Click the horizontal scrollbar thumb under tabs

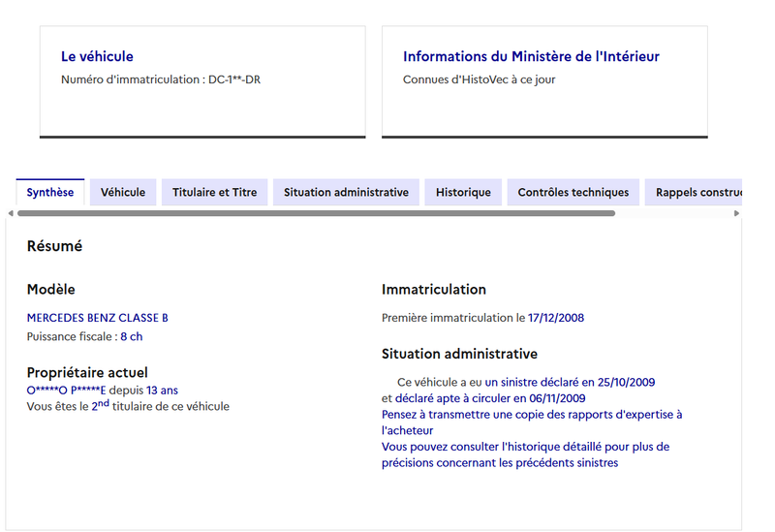317,213
